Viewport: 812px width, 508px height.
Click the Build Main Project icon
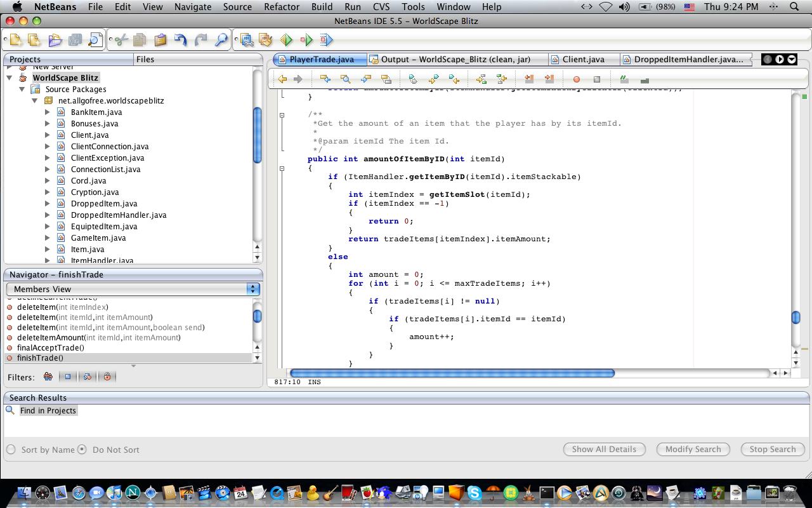click(246, 40)
